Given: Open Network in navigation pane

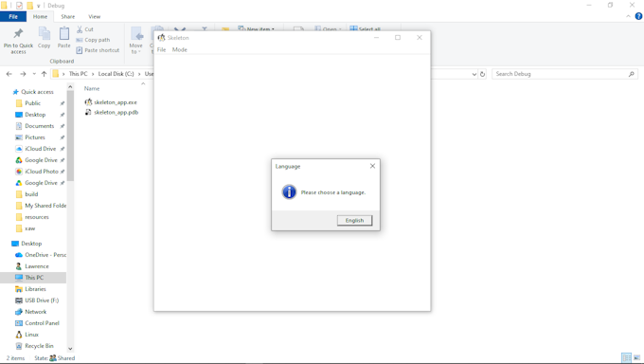Looking at the screenshot, I should click(31, 312).
